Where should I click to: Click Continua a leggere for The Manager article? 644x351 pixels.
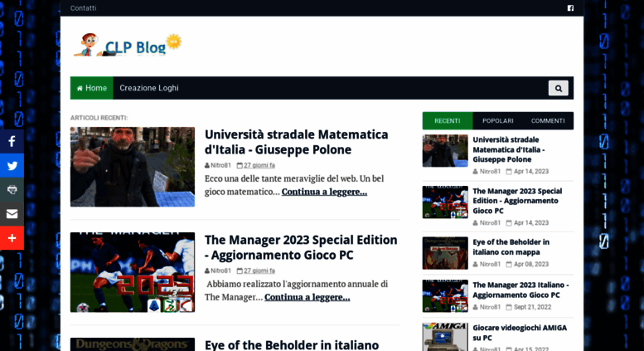coord(307,297)
